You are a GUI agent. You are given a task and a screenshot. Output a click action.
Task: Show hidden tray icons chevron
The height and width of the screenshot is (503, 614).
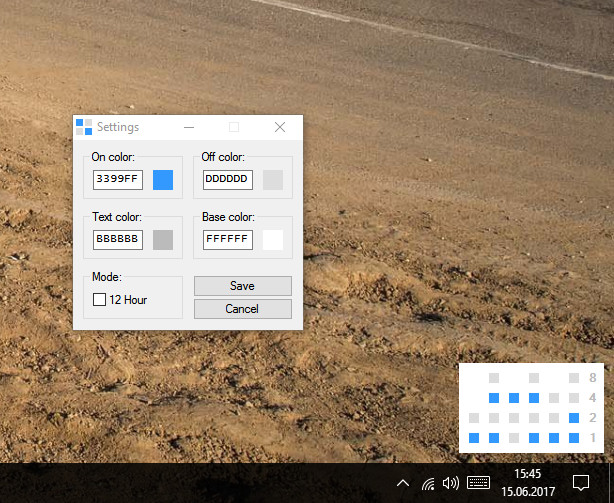(403, 483)
